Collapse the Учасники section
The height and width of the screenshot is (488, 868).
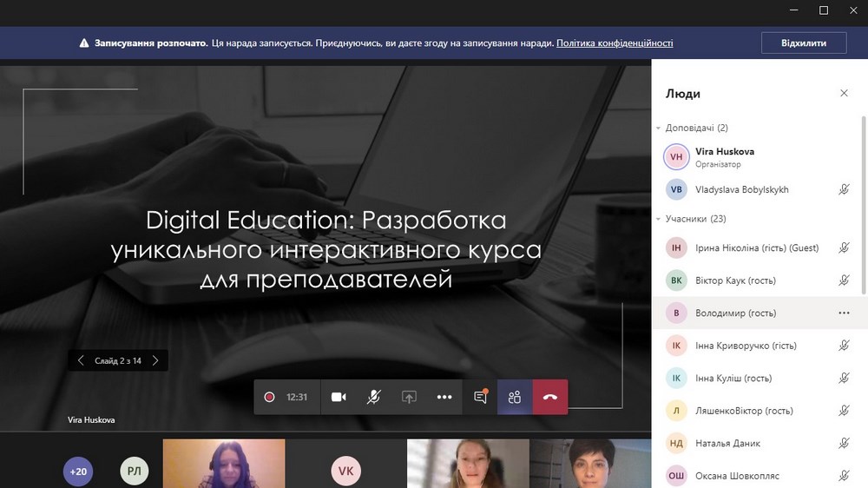coord(659,220)
